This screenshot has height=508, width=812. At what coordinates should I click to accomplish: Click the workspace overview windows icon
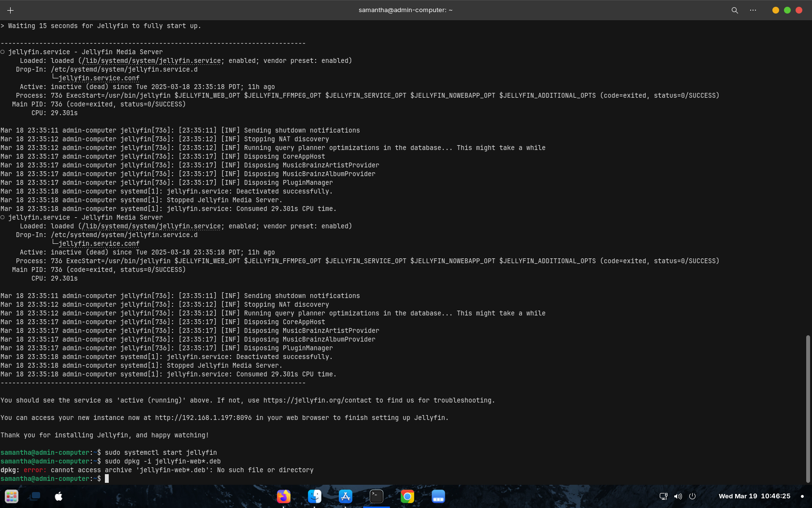[35, 496]
